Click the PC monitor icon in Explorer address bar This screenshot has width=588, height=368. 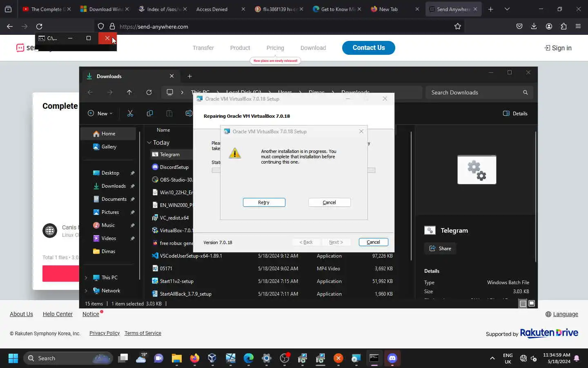point(170,92)
